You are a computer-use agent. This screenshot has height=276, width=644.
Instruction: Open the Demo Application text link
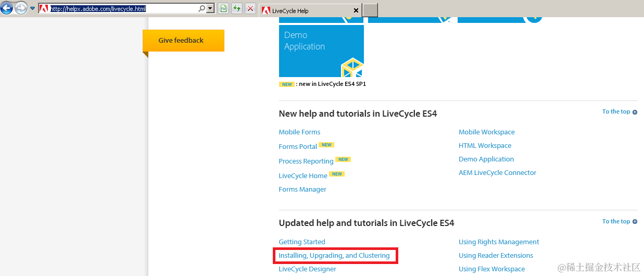click(x=486, y=159)
